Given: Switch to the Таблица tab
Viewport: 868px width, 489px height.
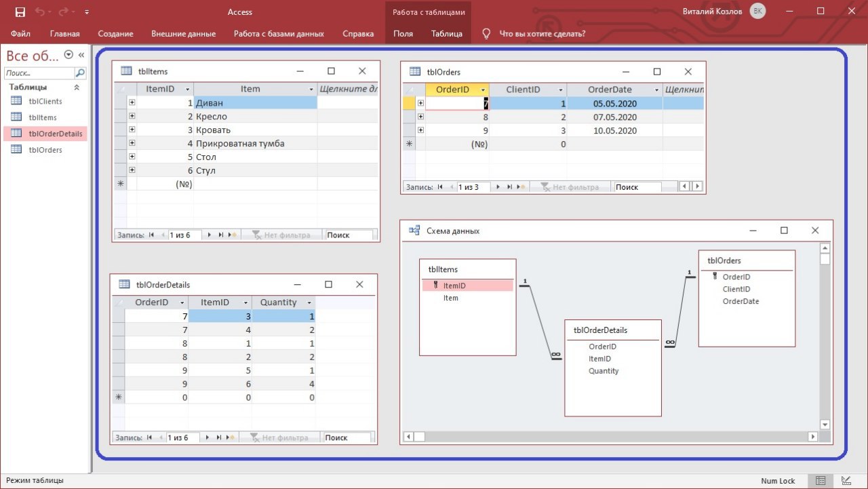Looking at the screenshot, I should 447,34.
